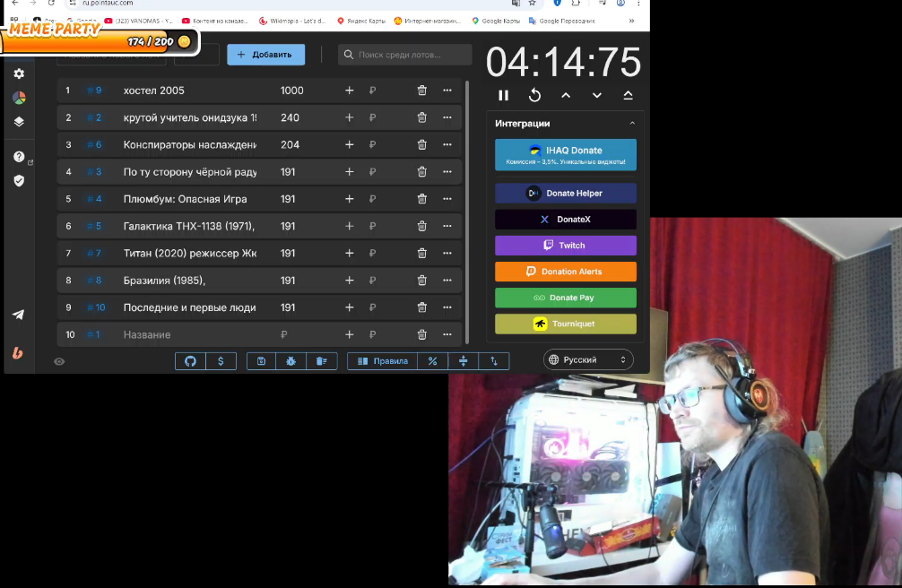This screenshot has width=902, height=588.
Task: Bookmark this page with star icon
Action: point(532,3)
